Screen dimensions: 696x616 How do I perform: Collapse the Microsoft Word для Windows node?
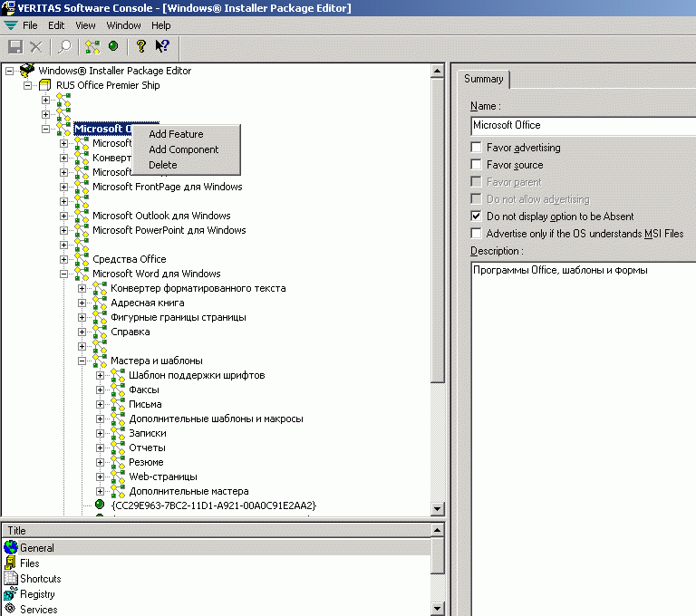click(64, 274)
